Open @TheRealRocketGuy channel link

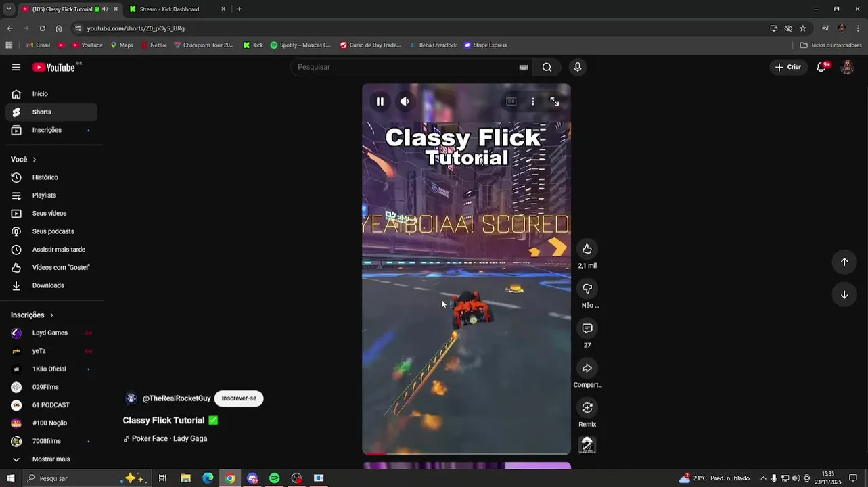tap(177, 398)
